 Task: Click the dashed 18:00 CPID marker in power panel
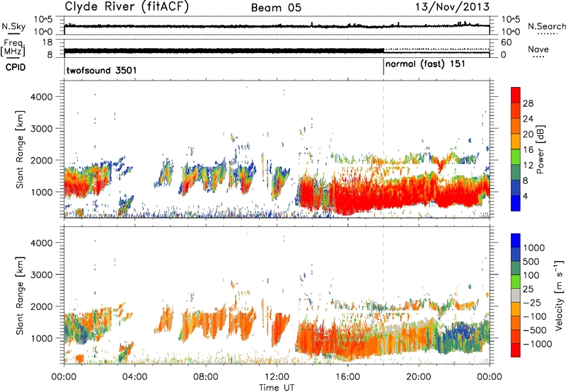pyautogui.click(x=383, y=149)
